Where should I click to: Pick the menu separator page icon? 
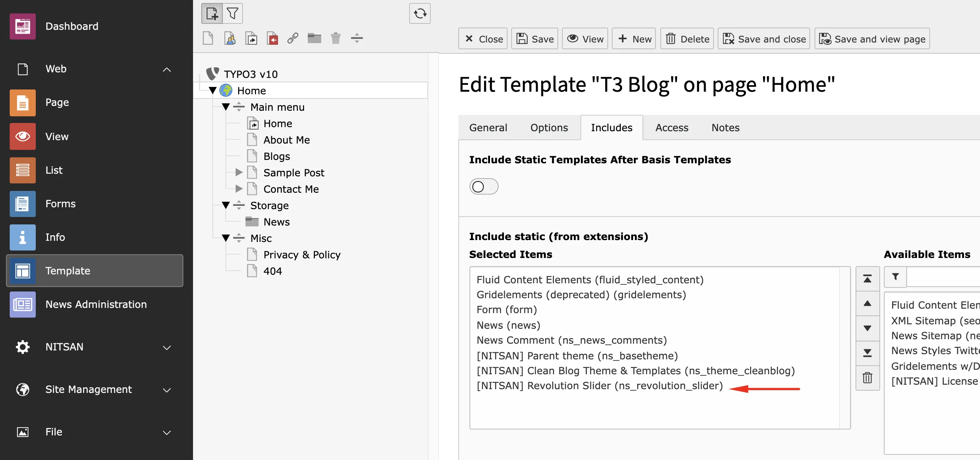(357, 38)
